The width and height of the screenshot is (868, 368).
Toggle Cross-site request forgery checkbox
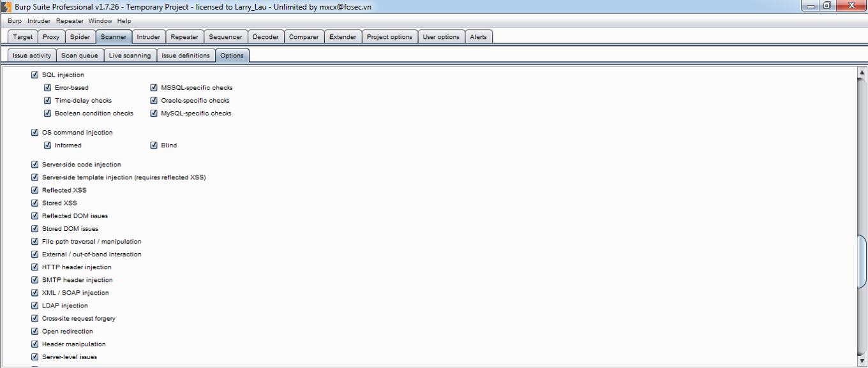pos(35,318)
